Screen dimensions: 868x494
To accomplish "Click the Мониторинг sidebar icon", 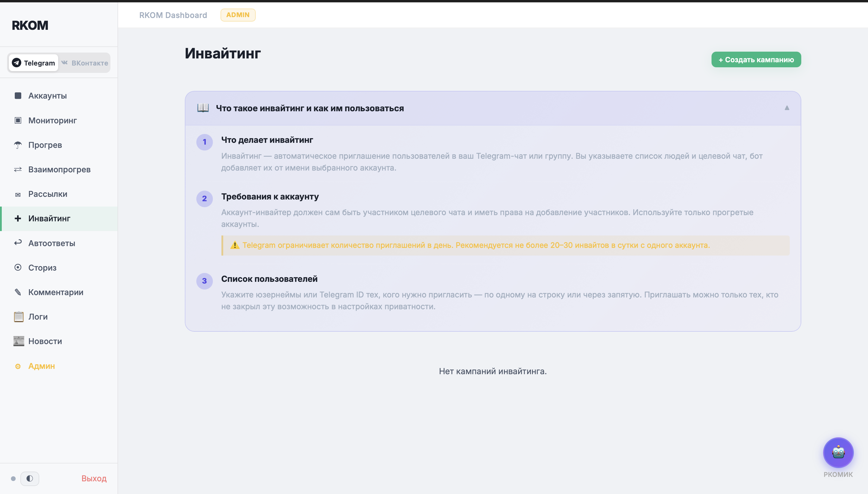I will [18, 120].
